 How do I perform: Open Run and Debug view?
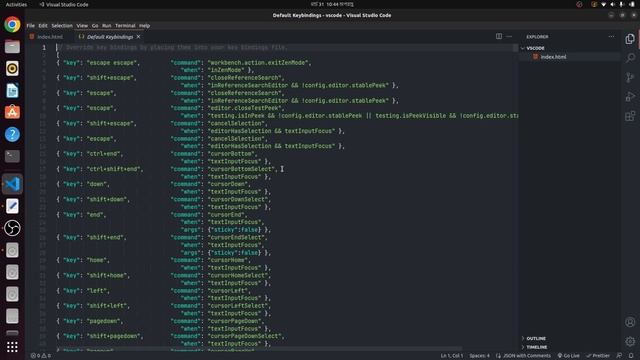(x=630, y=97)
